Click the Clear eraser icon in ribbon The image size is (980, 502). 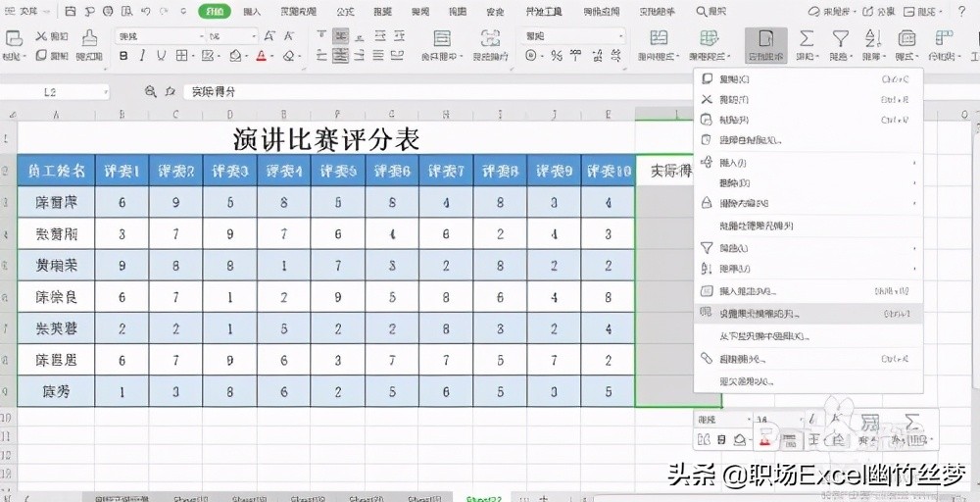click(288, 56)
